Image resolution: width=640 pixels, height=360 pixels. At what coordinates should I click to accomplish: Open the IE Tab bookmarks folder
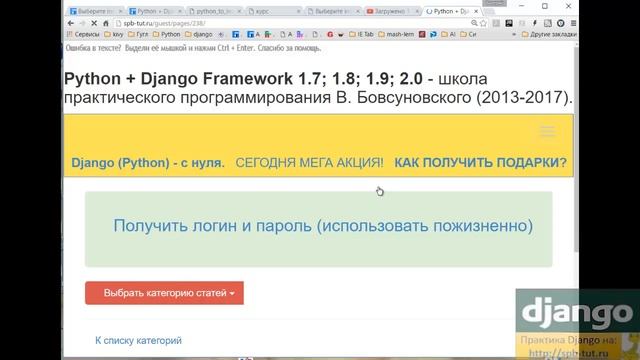[361, 34]
